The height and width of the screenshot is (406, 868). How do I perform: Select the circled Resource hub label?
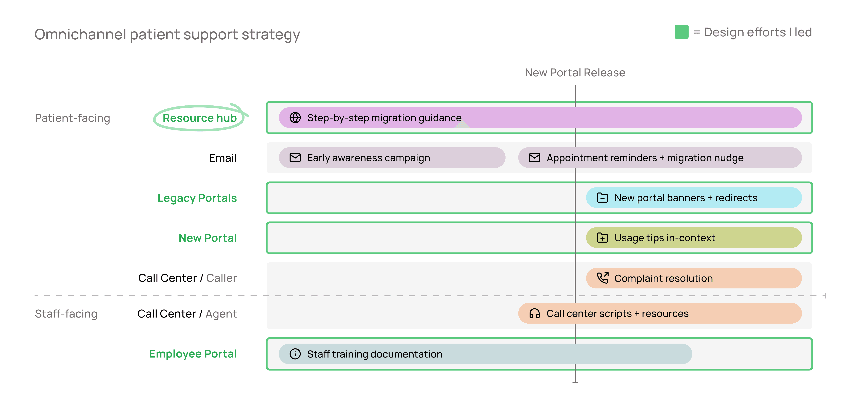point(199,118)
